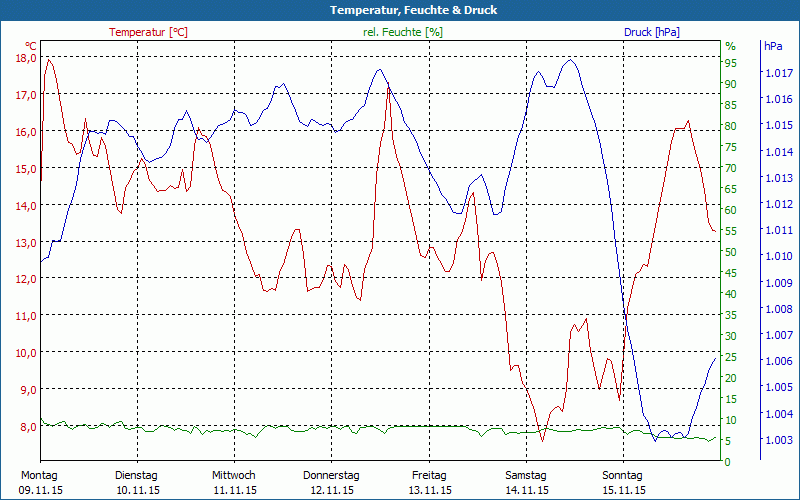Screen dimensions: 800x500
Task: Click the '95' humidity axis value
Action: [x=731, y=63]
